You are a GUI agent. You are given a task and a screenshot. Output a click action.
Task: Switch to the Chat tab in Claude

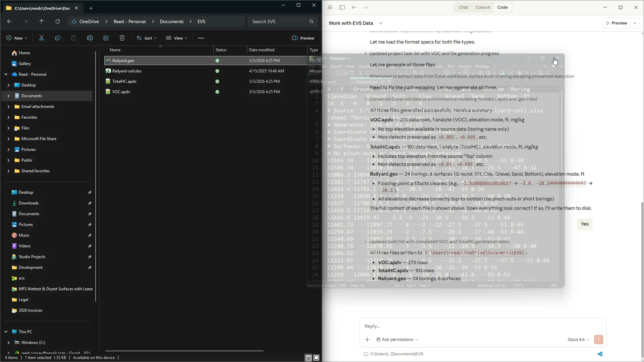coord(463,7)
